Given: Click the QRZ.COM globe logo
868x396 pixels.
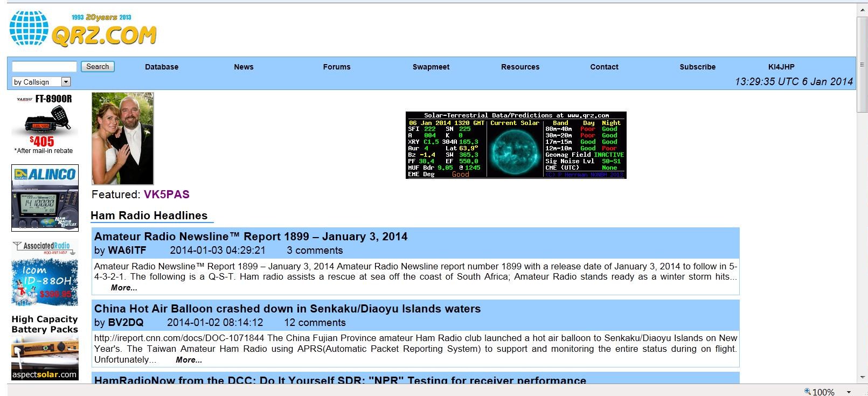Looking at the screenshot, I should (x=29, y=28).
